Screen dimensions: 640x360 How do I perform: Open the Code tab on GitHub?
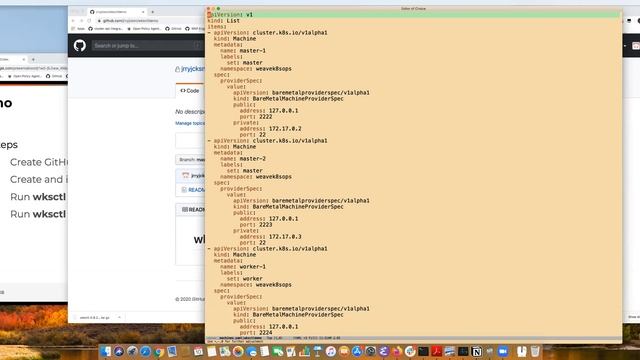click(x=190, y=91)
